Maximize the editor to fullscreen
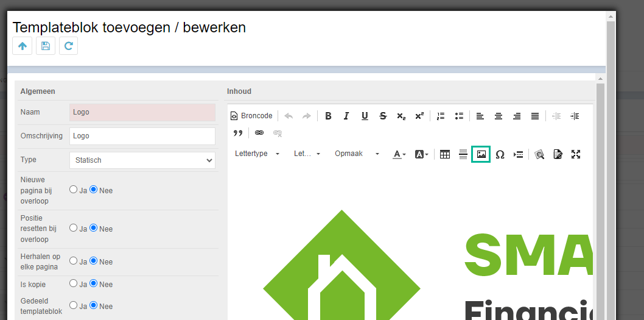This screenshot has width=644, height=320. click(x=576, y=154)
